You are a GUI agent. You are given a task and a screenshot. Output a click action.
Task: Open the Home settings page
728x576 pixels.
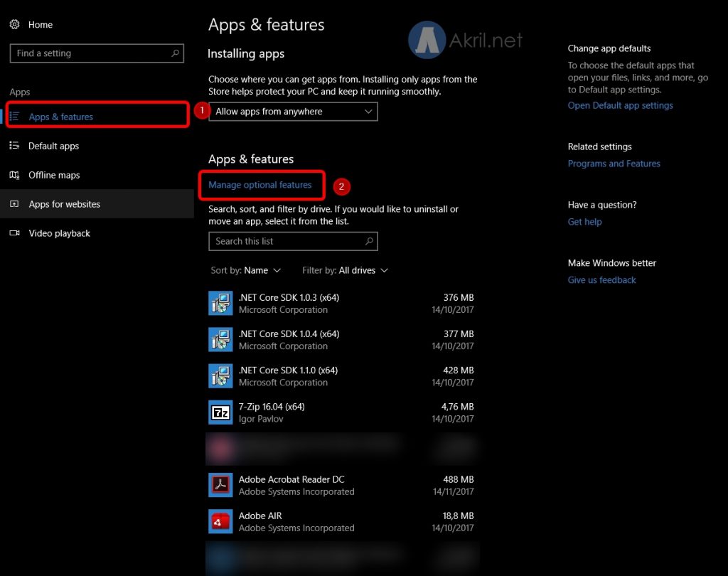[x=41, y=25]
